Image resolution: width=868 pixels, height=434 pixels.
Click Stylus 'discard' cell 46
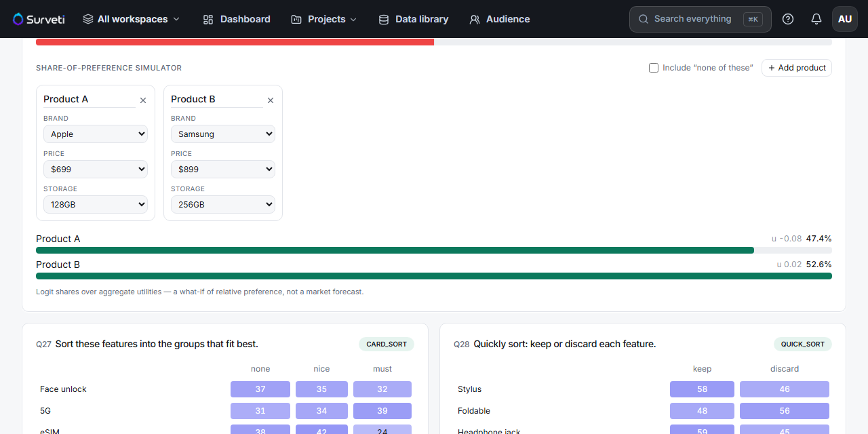(785, 389)
